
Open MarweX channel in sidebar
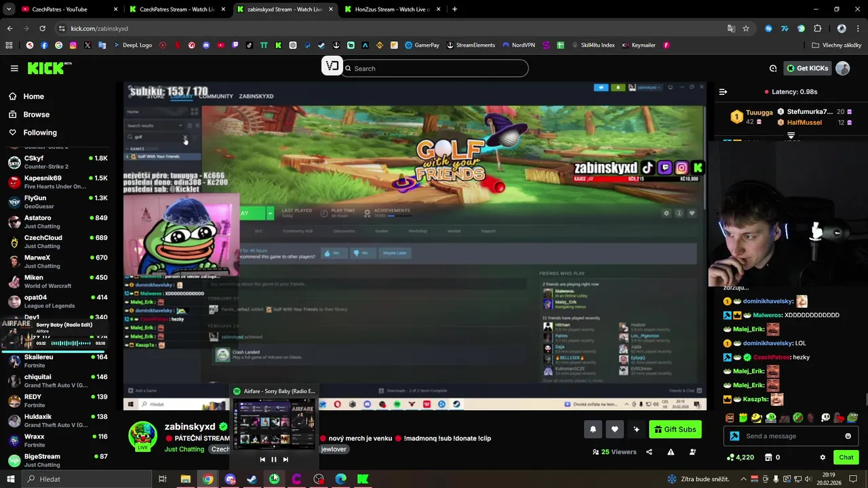[58, 262]
